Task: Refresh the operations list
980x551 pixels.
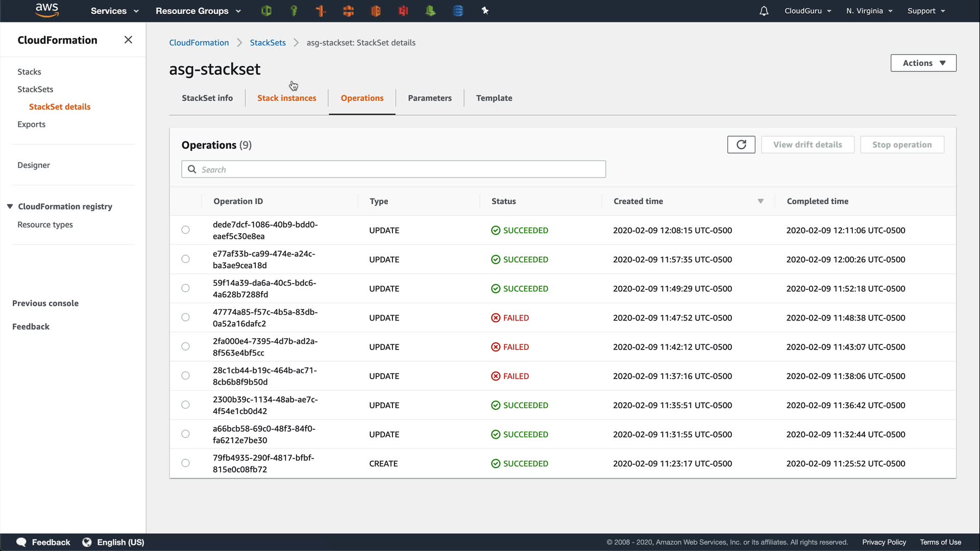Action: pyautogui.click(x=741, y=145)
